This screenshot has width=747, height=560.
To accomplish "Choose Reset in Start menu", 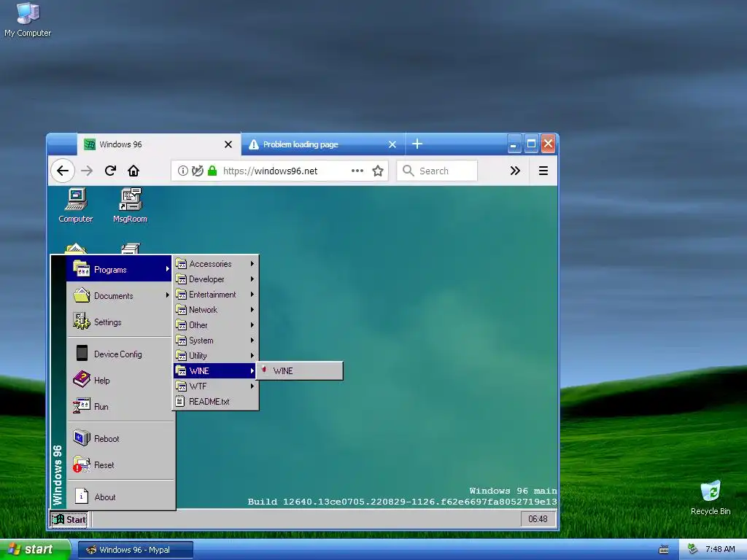I will pos(119,464).
